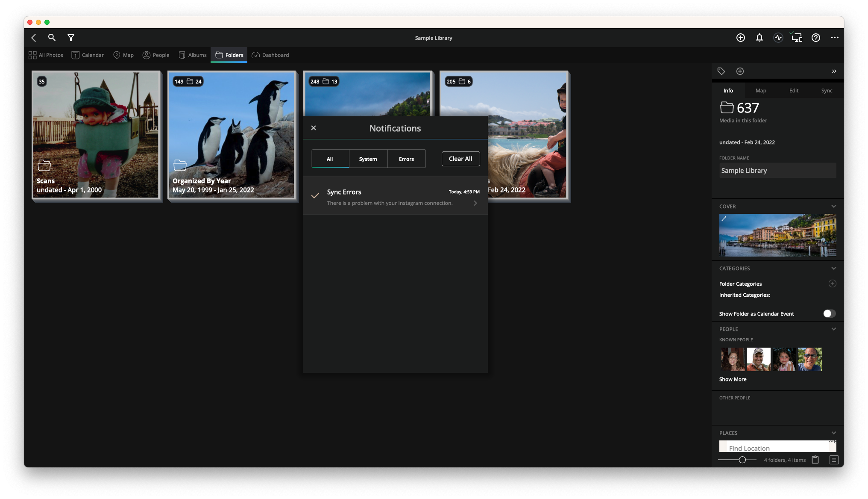The width and height of the screenshot is (868, 499).
Task: Switch to Albums view
Action: pos(193,55)
